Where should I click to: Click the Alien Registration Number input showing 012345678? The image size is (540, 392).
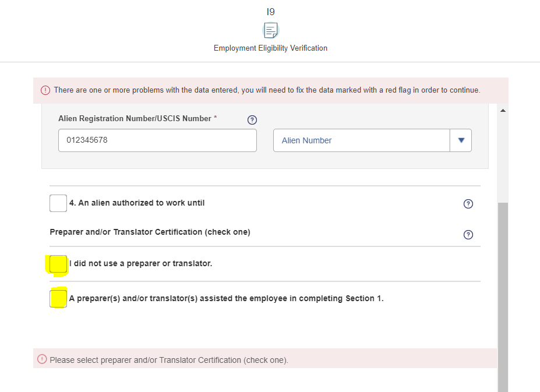coord(157,140)
